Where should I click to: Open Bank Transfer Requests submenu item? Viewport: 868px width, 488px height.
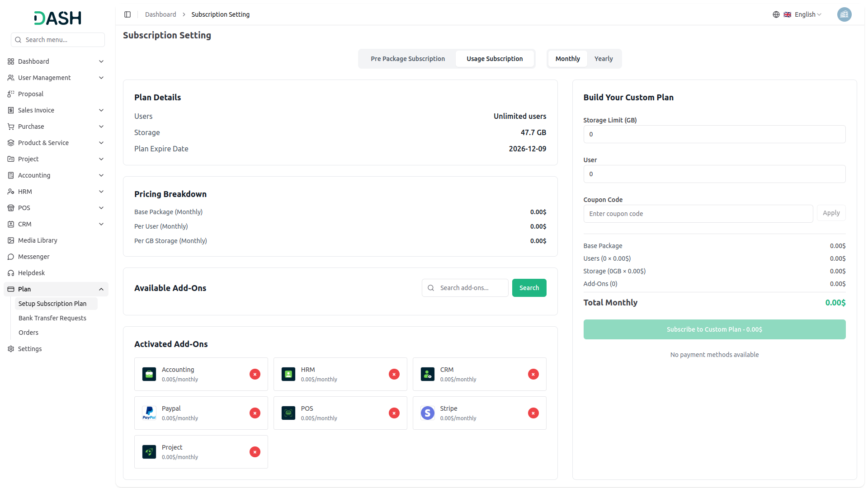[52, 318]
